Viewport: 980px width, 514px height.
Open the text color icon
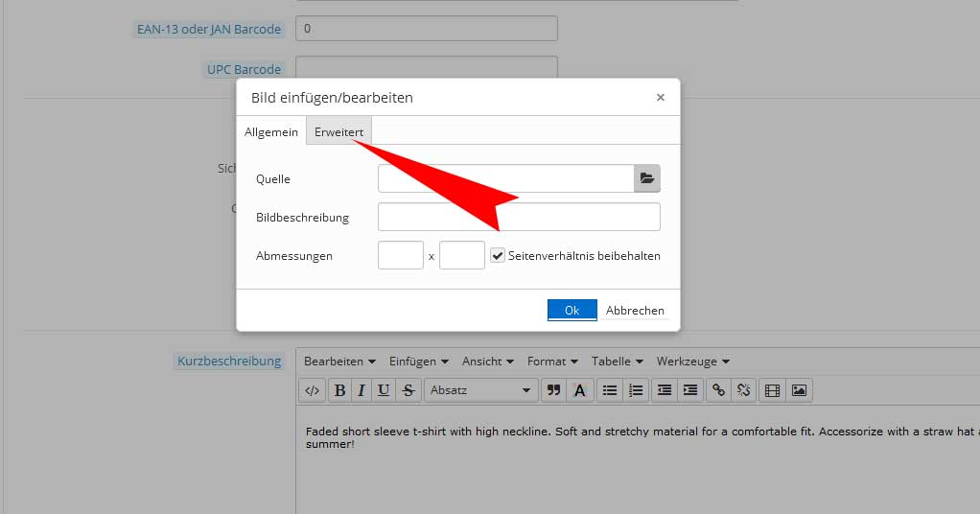click(579, 391)
